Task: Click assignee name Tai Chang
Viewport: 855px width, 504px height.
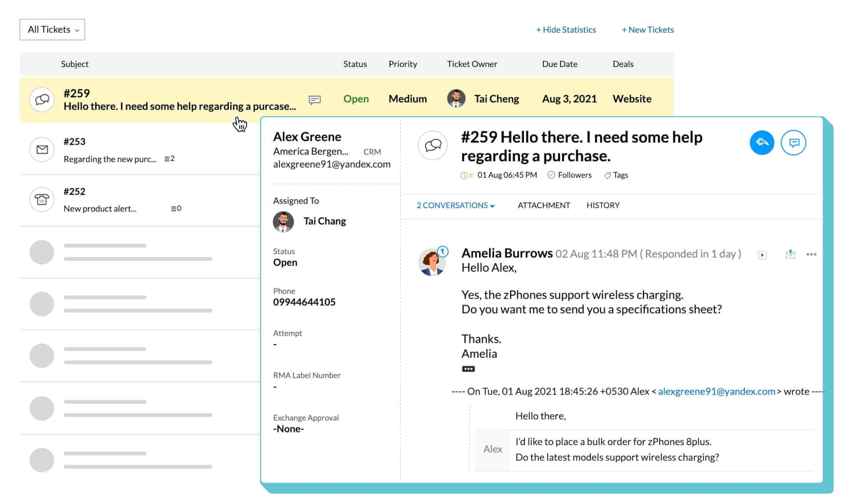Action: click(x=324, y=221)
